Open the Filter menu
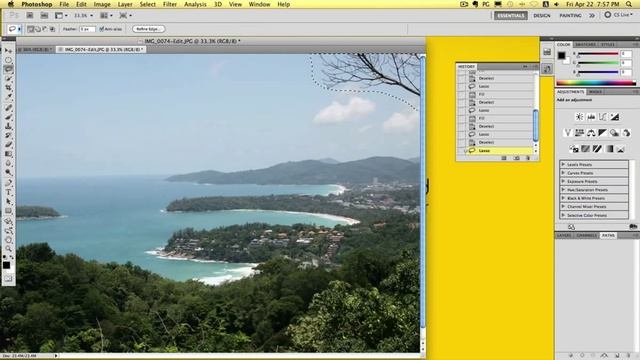Screen dimensions: 640x360 pyautogui.click(x=170, y=4)
